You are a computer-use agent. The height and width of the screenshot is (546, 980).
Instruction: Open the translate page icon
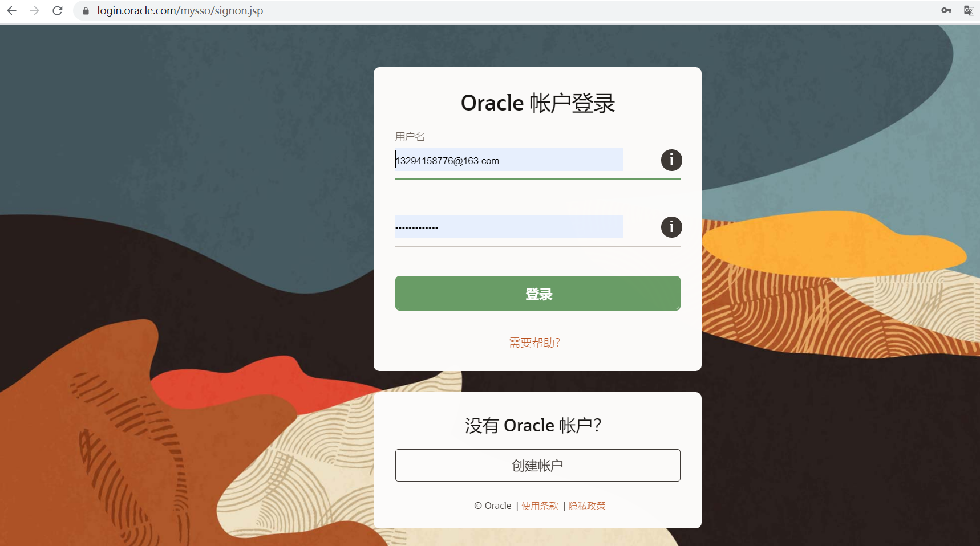(969, 10)
